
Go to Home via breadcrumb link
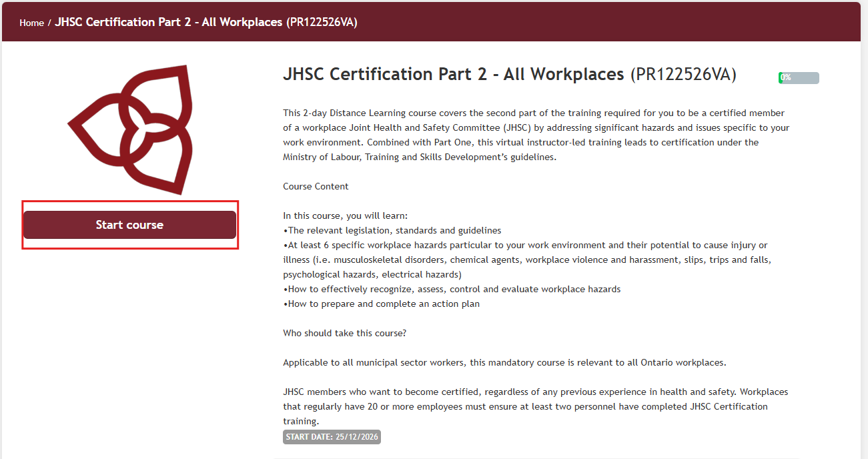point(31,23)
